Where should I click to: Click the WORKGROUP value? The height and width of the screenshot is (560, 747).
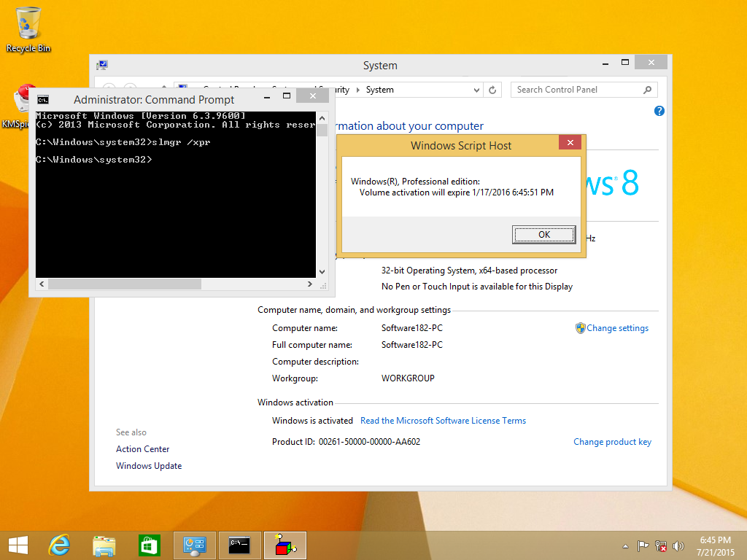click(408, 378)
